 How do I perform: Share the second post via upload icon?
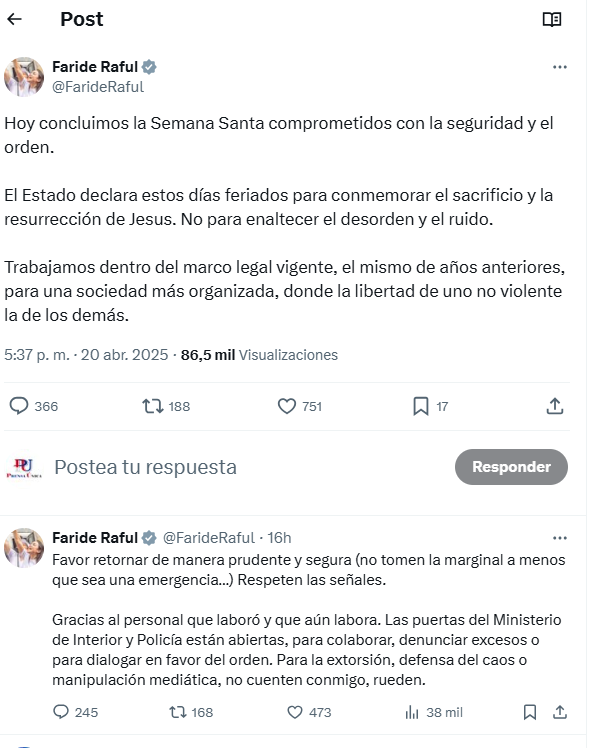[560, 712]
